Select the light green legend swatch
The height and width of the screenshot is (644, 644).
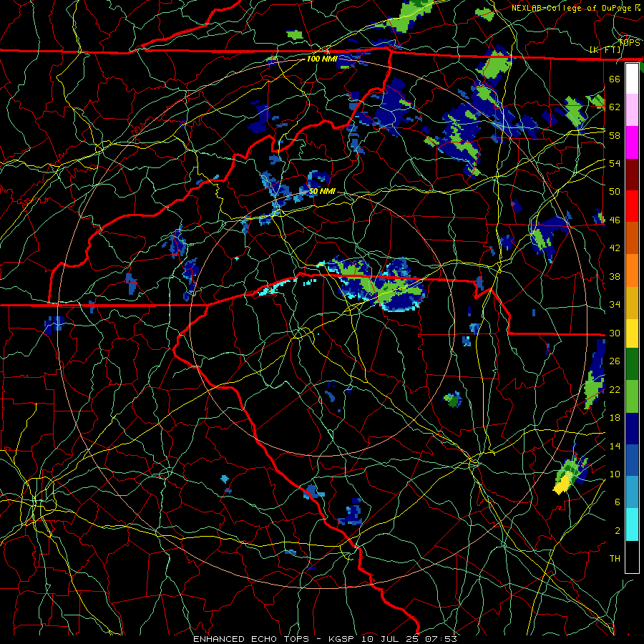click(x=632, y=396)
